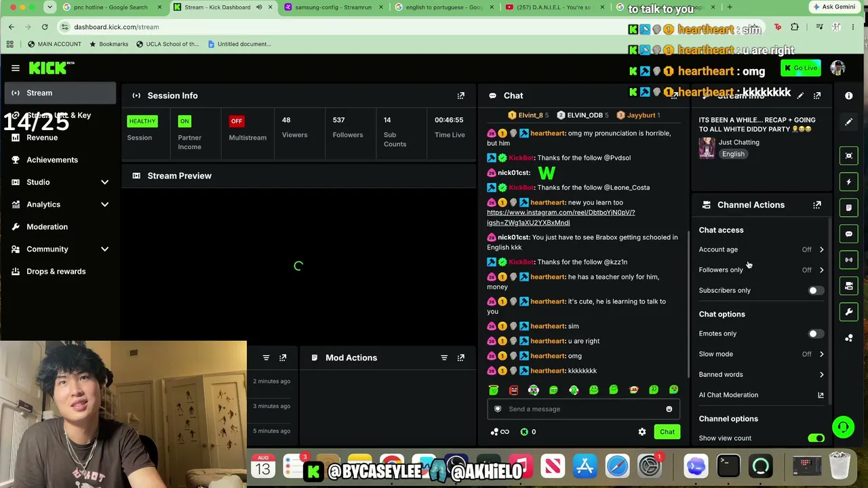Screen dimensions: 868x488
Task: Click the Send a message input field
Action: click(x=583, y=409)
